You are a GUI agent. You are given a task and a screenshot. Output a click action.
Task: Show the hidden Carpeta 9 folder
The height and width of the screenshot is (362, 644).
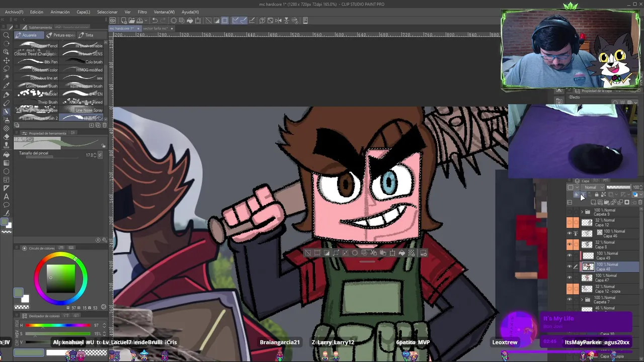point(570,212)
